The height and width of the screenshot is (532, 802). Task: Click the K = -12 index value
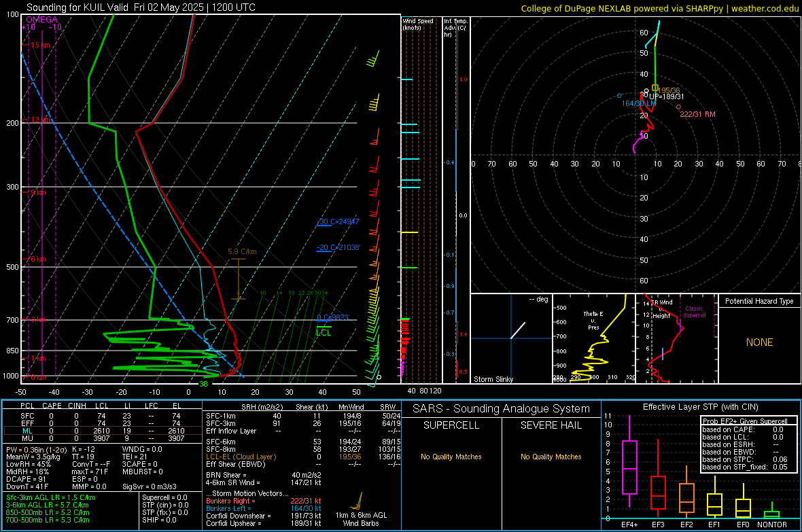click(x=84, y=449)
